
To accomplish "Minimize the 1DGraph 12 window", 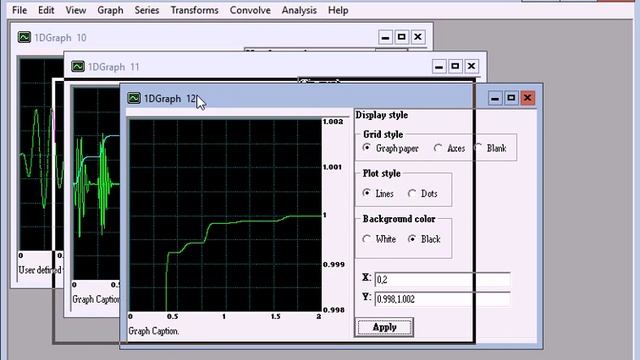I will [x=495, y=98].
